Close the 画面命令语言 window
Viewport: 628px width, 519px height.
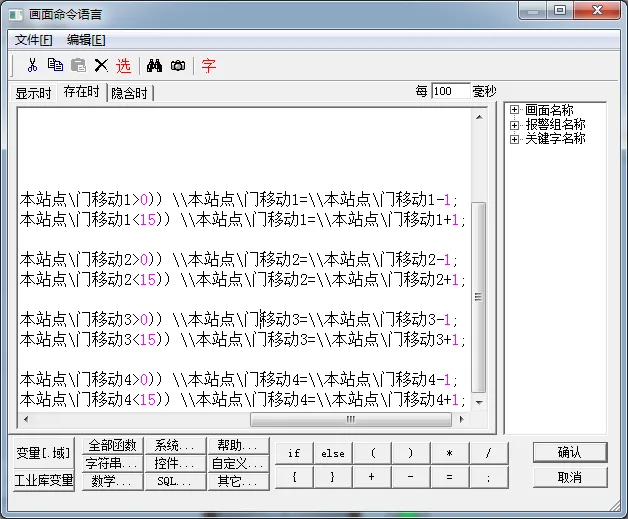597,10
